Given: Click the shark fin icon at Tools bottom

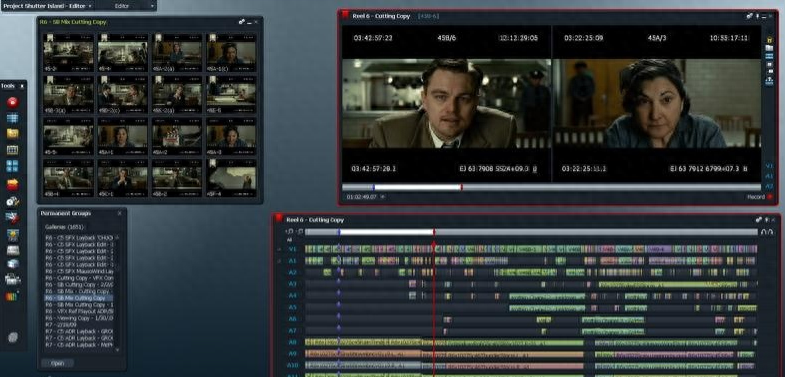Looking at the screenshot, I should [x=13, y=337].
